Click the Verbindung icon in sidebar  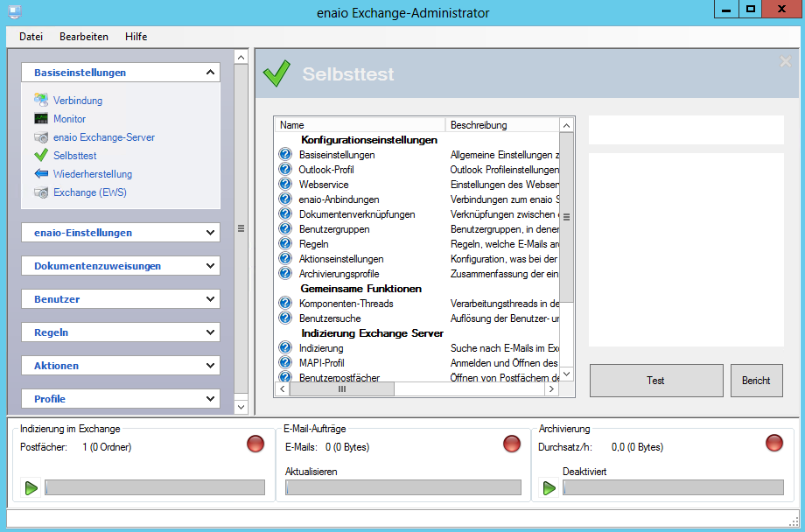pyautogui.click(x=41, y=101)
